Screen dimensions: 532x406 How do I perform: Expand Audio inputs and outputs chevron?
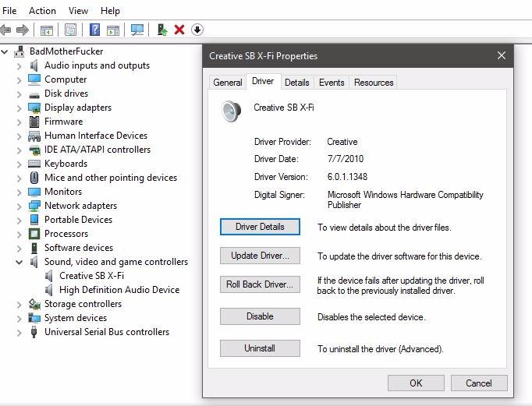click(20, 66)
